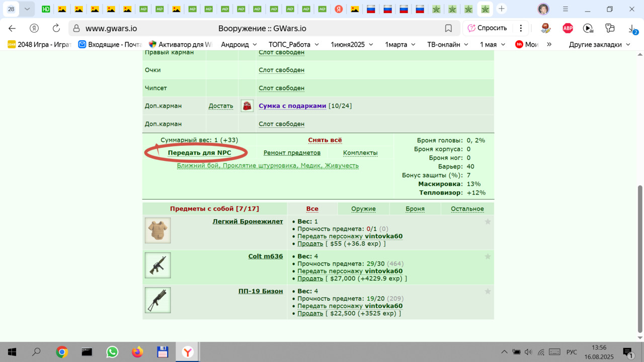Viewport: 644px width, 362px height.
Task: Sell Colt m636 via Продать link
Action: point(310,279)
